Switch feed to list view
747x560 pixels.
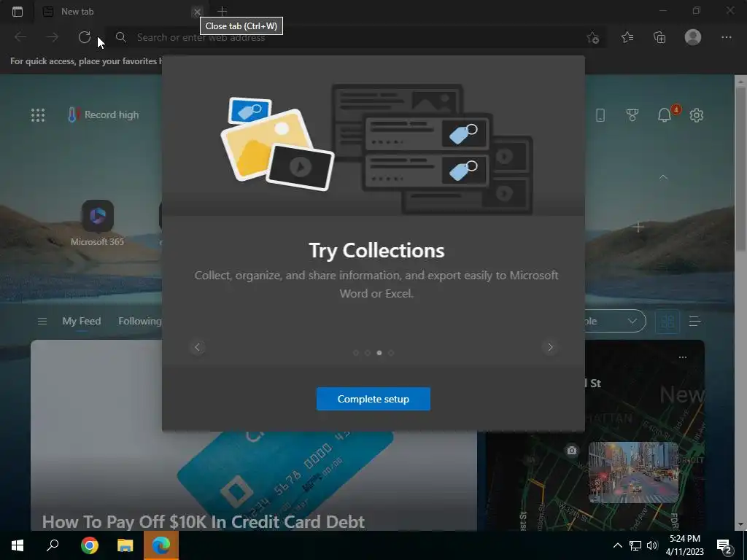point(694,322)
